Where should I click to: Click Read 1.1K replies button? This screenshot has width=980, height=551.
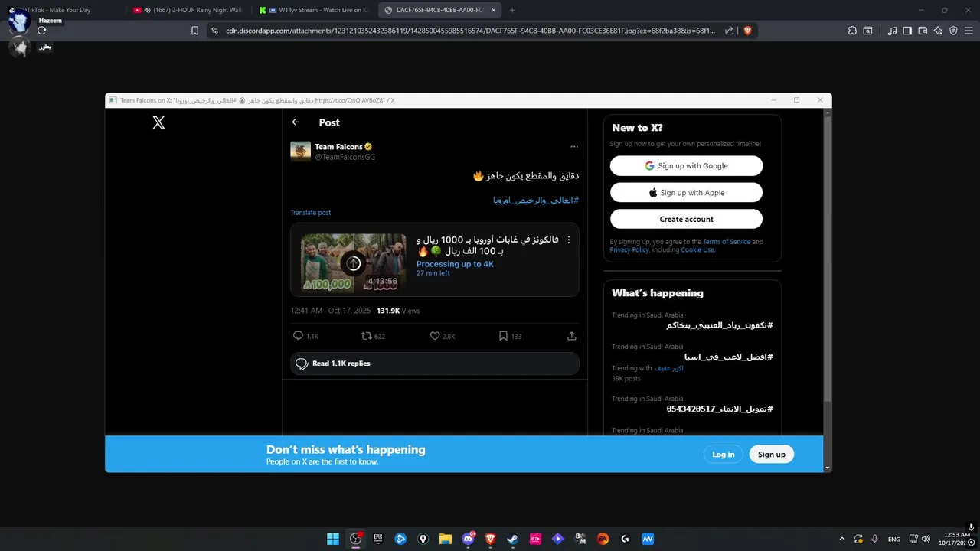pos(434,364)
